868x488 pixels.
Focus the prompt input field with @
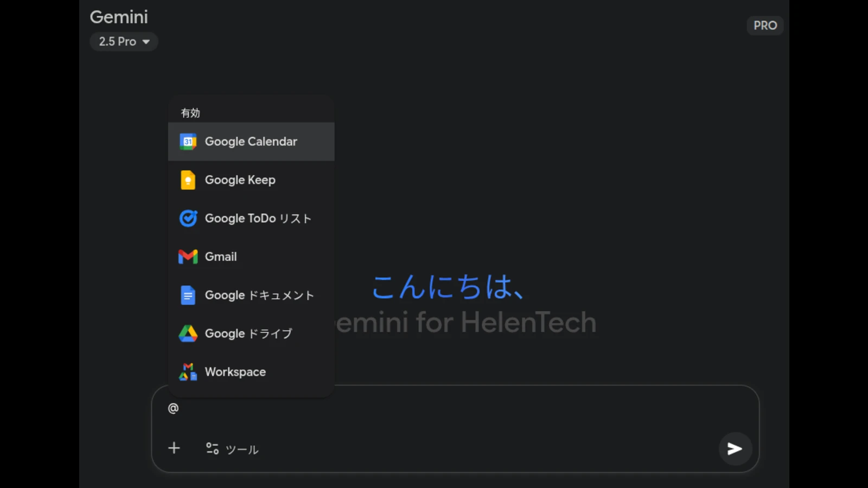434,408
